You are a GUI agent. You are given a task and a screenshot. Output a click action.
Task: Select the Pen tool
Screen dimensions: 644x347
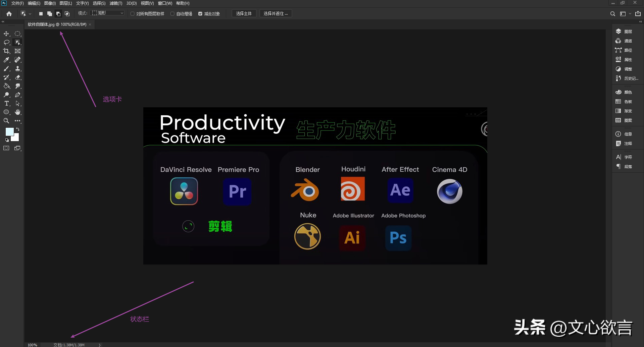(18, 95)
